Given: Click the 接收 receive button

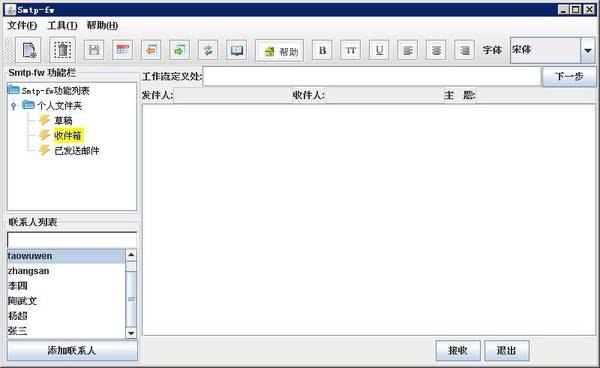Looking at the screenshot, I should tap(458, 350).
